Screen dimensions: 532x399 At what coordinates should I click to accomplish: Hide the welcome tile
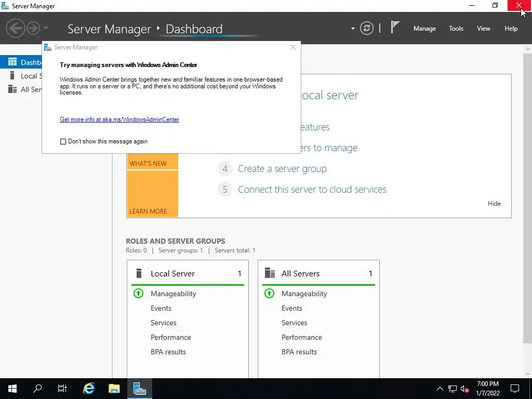click(494, 204)
